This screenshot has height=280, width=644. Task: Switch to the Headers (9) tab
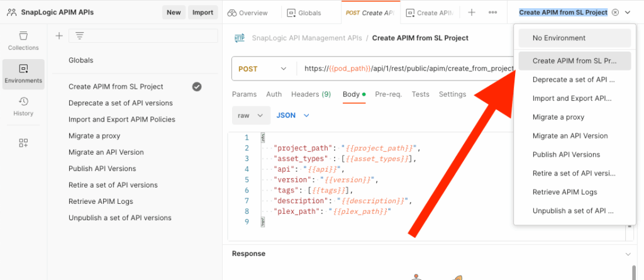tap(311, 94)
